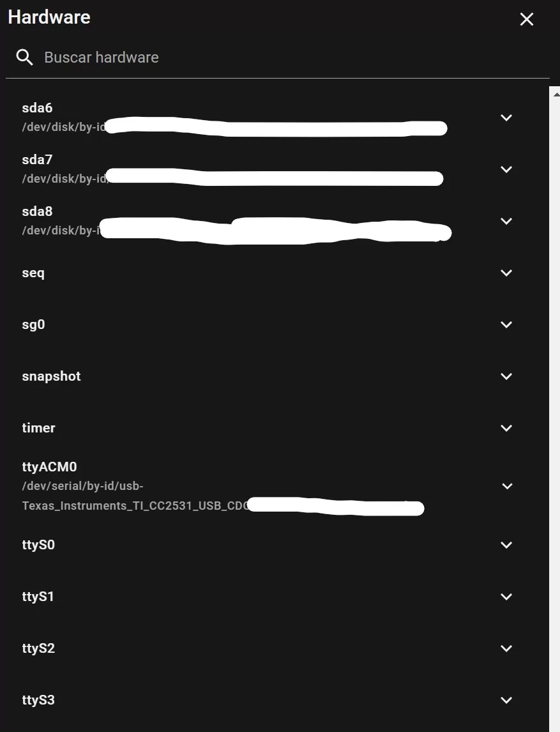The image size is (560, 732).
Task: Expand the sg0 hardware row
Action: click(x=506, y=324)
